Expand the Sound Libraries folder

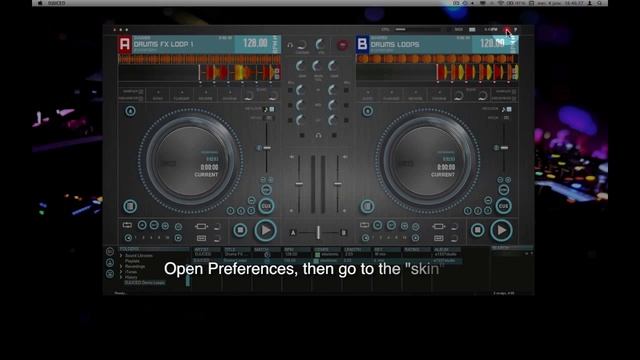121,256
